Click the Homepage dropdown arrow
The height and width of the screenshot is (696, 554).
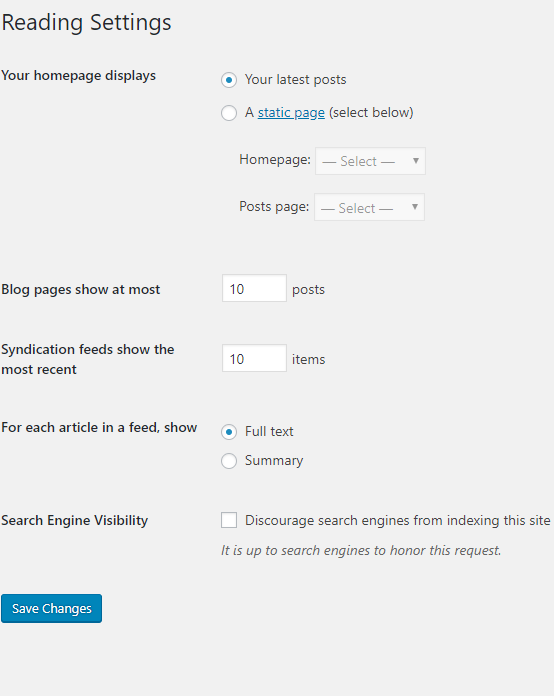pyautogui.click(x=416, y=161)
